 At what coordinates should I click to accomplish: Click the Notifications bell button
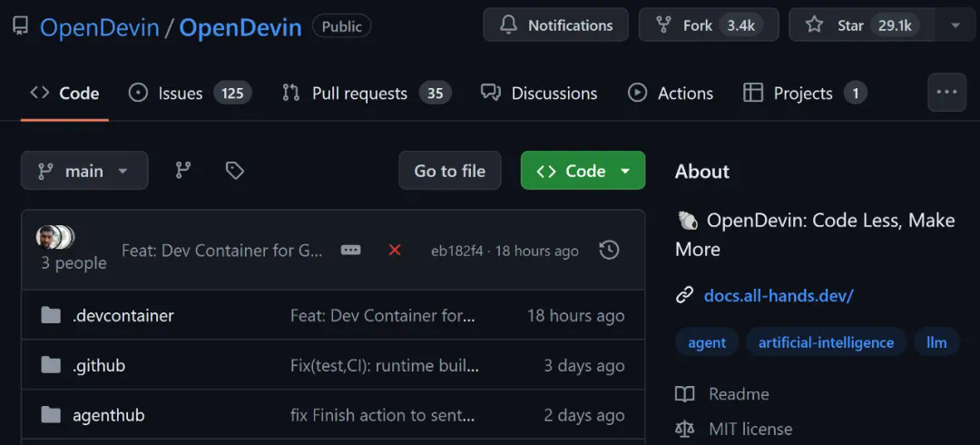coord(555,25)
